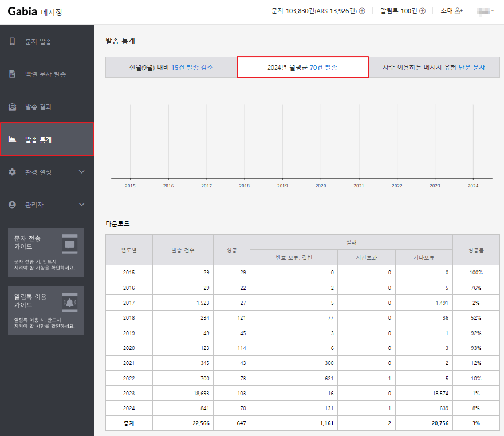Image resolution: width=504 pixels, height=436 pixels.
Task: Open the 문자 전송 가이드 card
Action: click(46, 253)
